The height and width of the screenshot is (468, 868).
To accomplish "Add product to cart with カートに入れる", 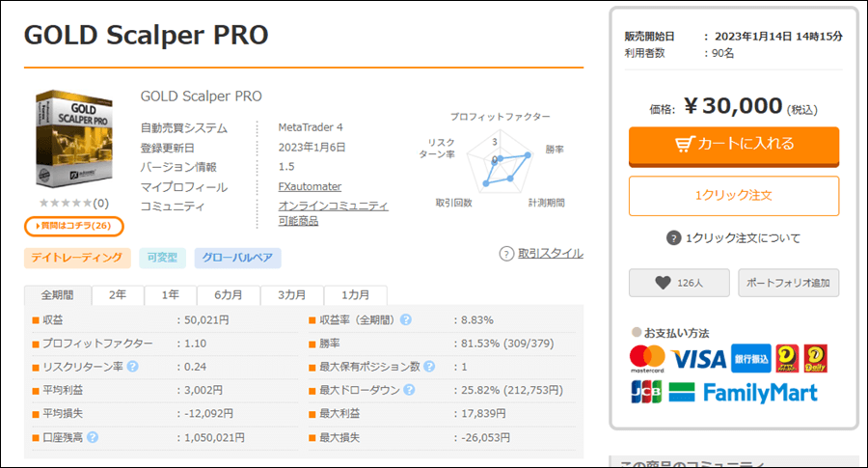I will pos(734,147).
